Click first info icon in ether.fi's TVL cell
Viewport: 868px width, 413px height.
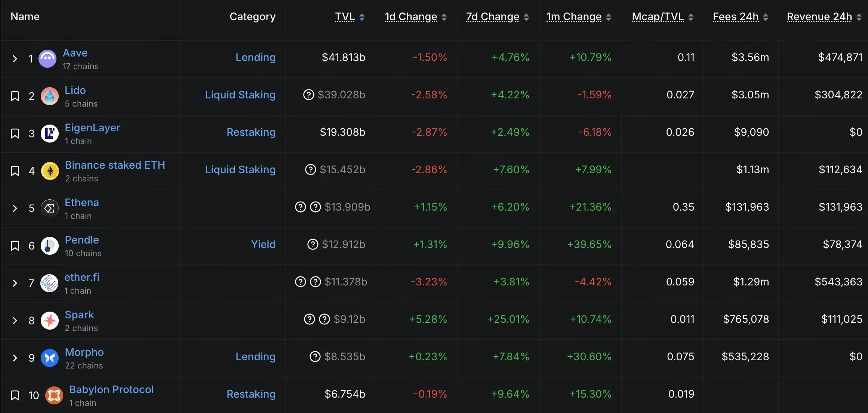coord(301,282)
